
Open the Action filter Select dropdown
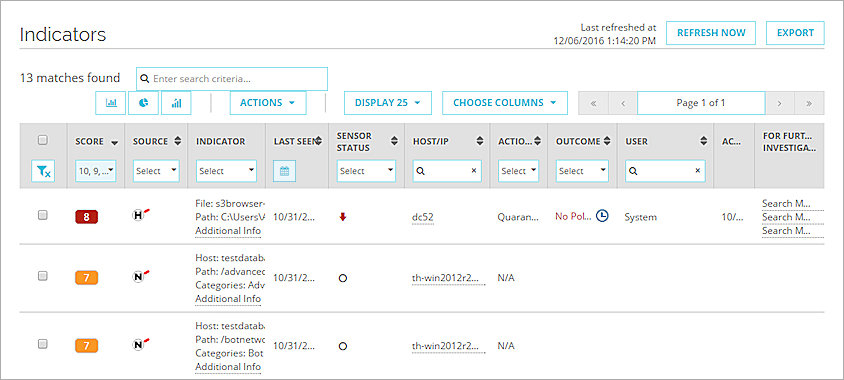coord(518,171)
